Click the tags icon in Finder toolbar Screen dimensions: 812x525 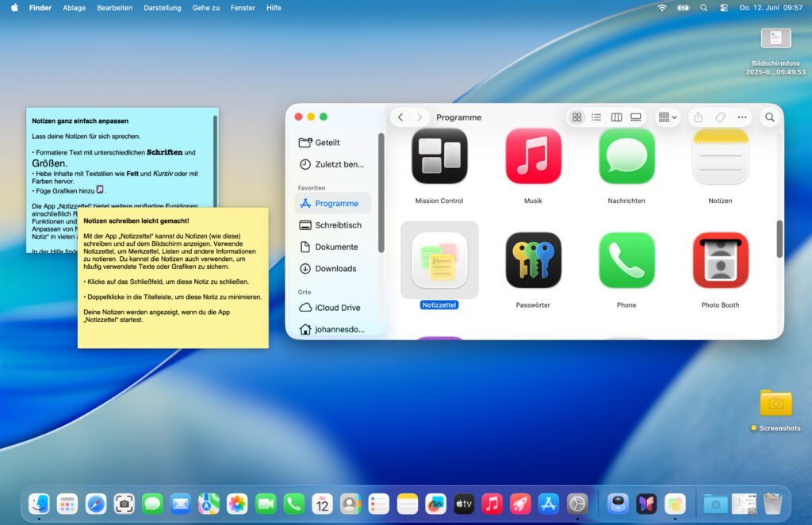pyautogui.click(x=720, y=117)
